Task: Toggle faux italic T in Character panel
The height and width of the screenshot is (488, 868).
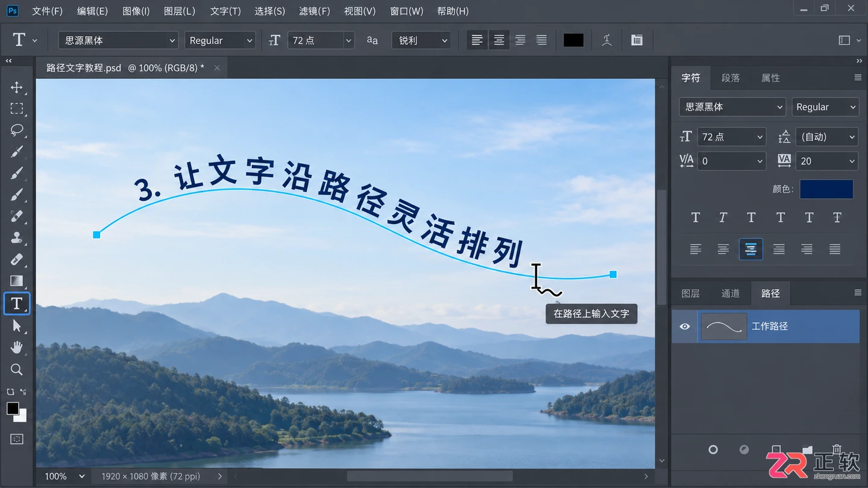Action: (x=723, y=217)
